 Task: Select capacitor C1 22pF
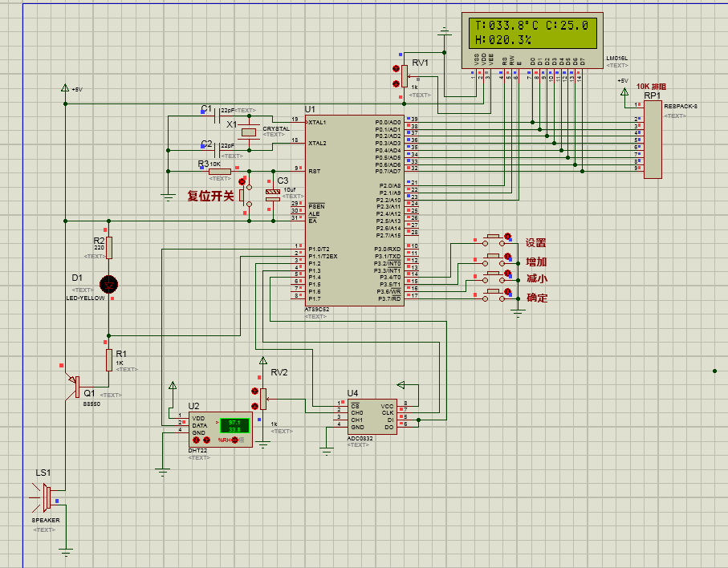[217, 117]
